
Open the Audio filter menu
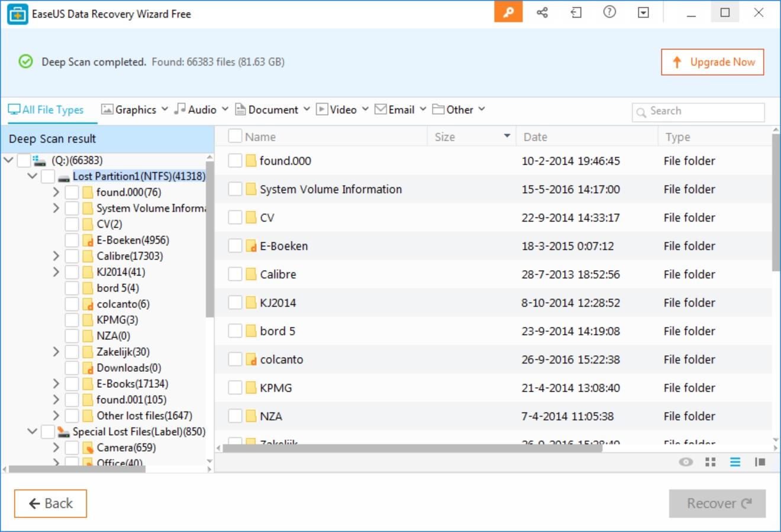(201, 109)
